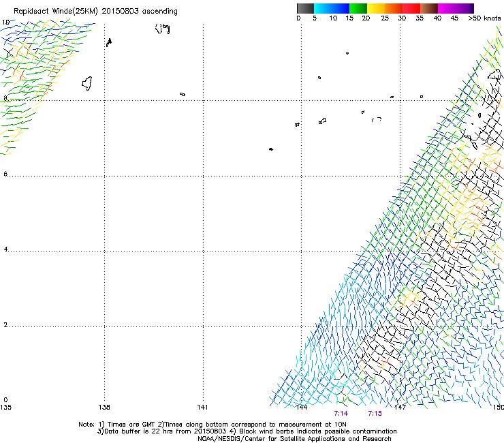Click the latitude label 0
Viewport: 504px width, 443px height.
coord(5,400)
